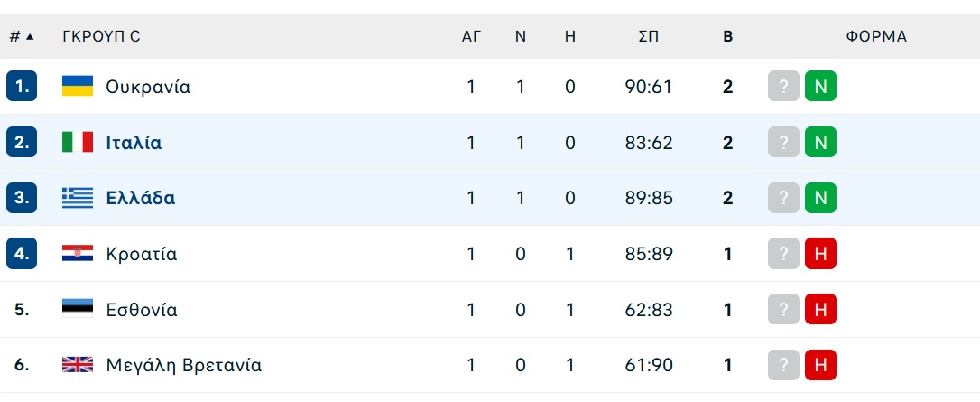Click red H badge for Μεγάλη Βρετανία

[820, 365]
